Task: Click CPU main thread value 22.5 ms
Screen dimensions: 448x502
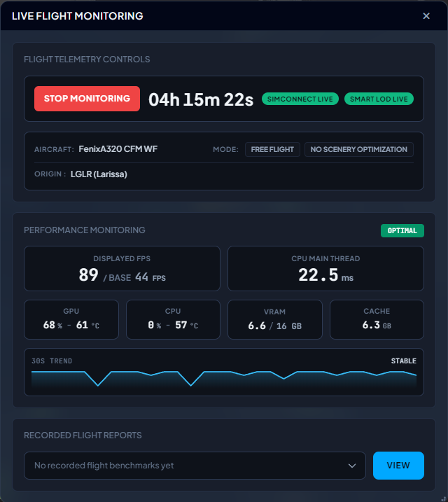Action: [x=325, y=275]
